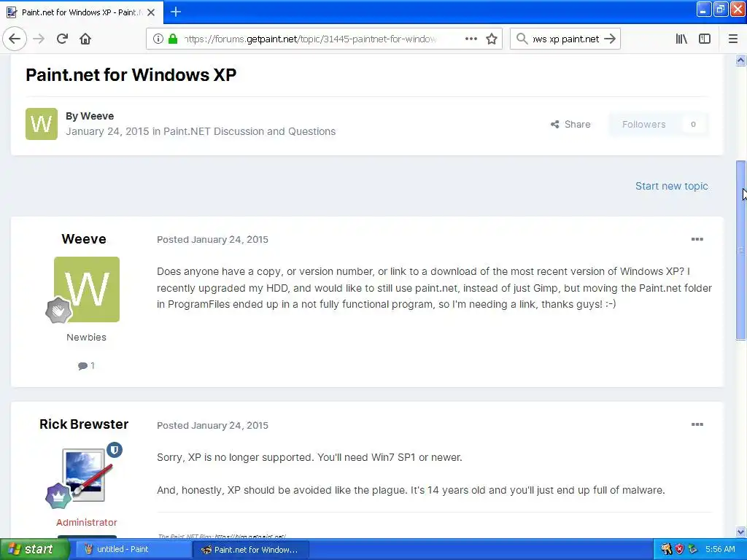Click the page up scrollbar arrow
Viewport: 747px width, 560px height.
coord(741,60)
